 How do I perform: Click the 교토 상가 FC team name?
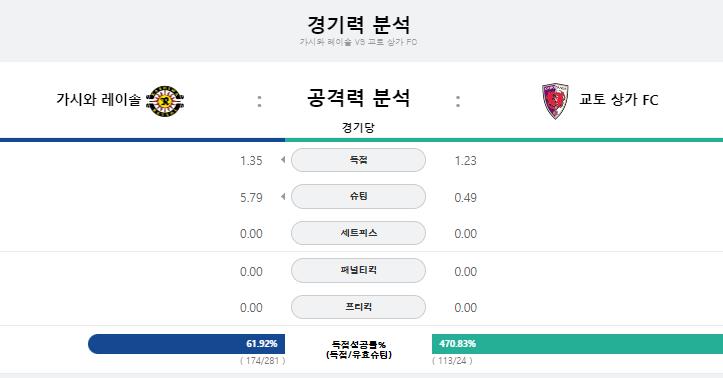[x=618, y=99]
